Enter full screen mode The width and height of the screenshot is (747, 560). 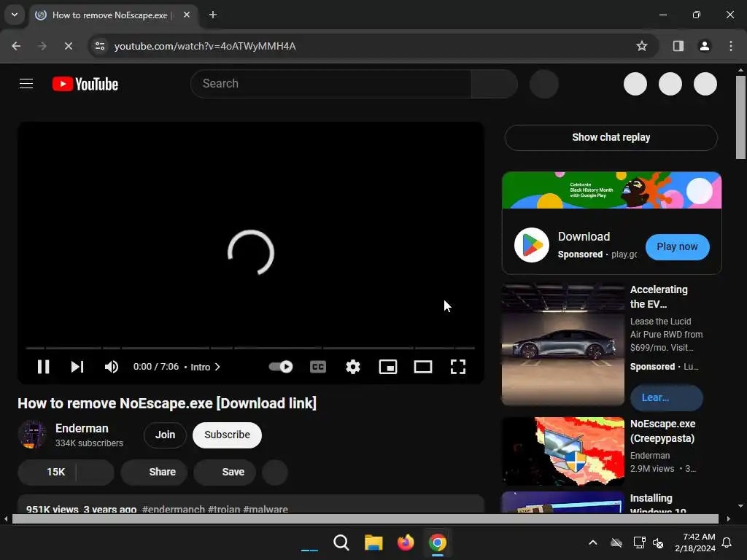pyautogui.click(x=458, y=367)
